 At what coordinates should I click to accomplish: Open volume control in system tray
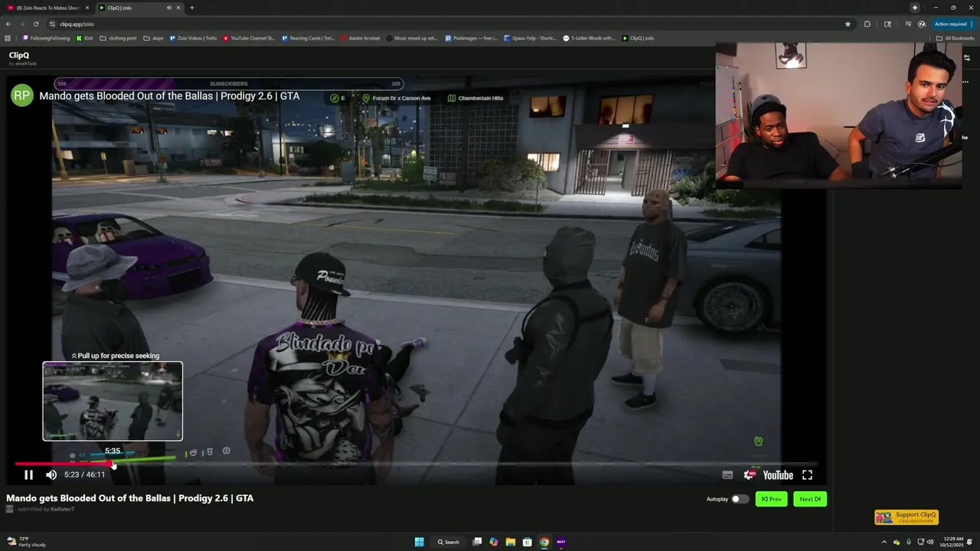pos(930,542)
